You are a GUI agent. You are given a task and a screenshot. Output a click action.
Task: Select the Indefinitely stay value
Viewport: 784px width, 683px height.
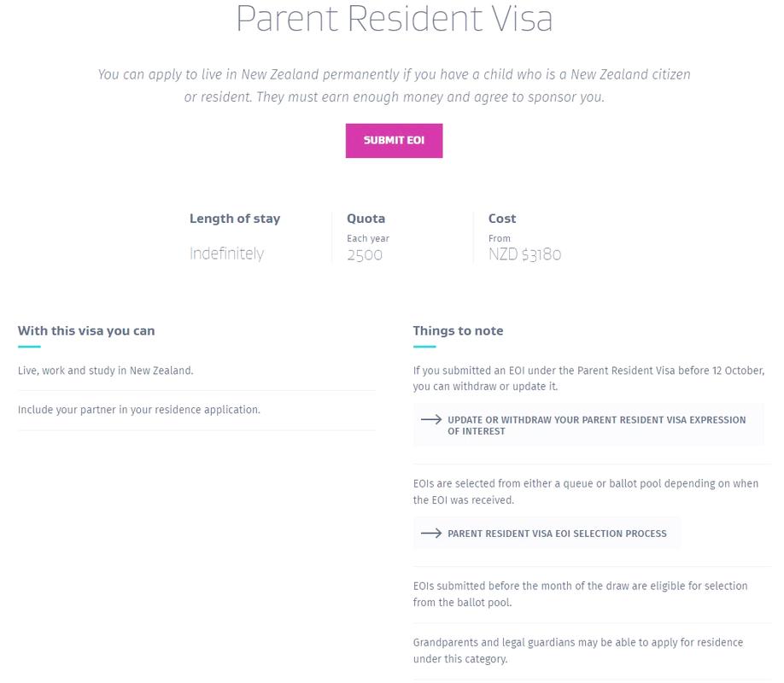pyautogui.click(x=226, y=254)
